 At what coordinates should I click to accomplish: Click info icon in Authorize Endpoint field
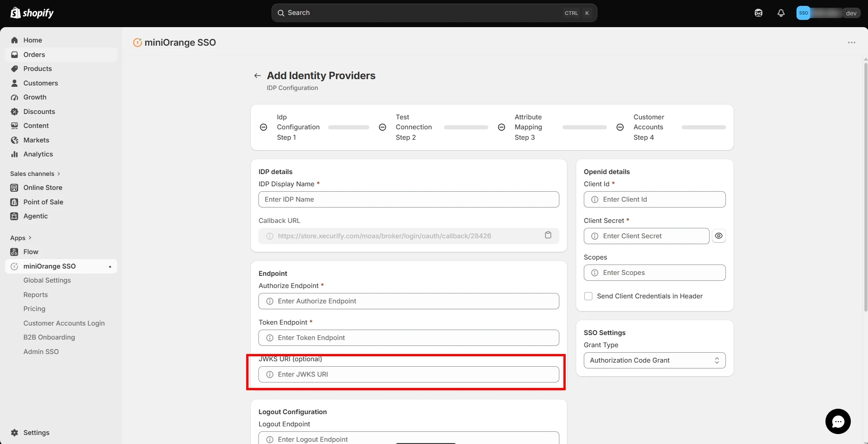(270, 301)
